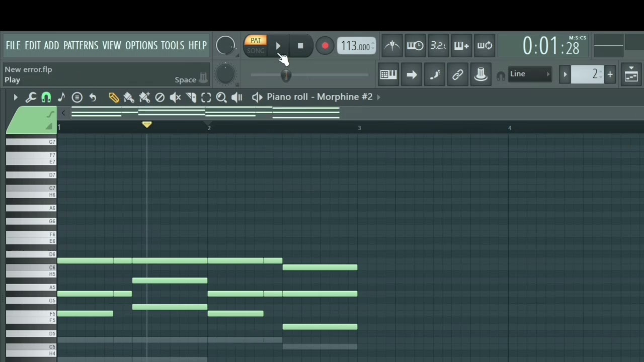Click the main volume knob
644x362 pixels.
(225, 46)
